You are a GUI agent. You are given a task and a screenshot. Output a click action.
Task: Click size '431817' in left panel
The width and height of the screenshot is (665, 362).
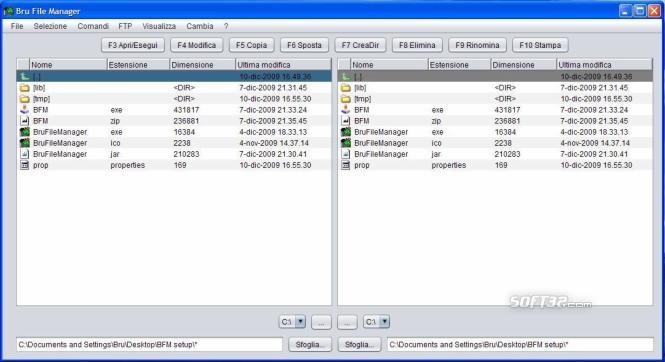186,110
